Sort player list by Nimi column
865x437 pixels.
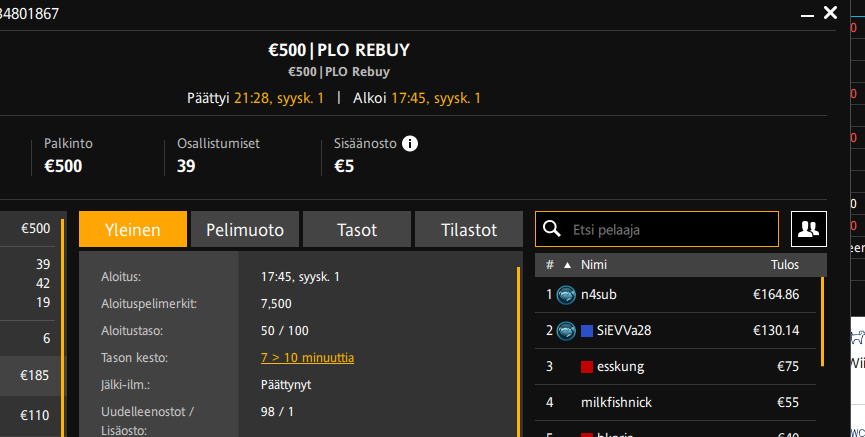click(x=594, y=265)
